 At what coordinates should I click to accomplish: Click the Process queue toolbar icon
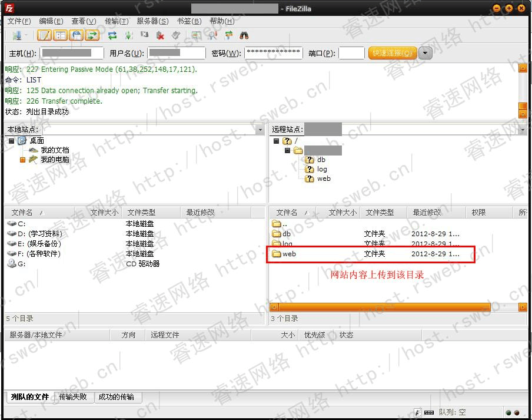tap(128, 35)
